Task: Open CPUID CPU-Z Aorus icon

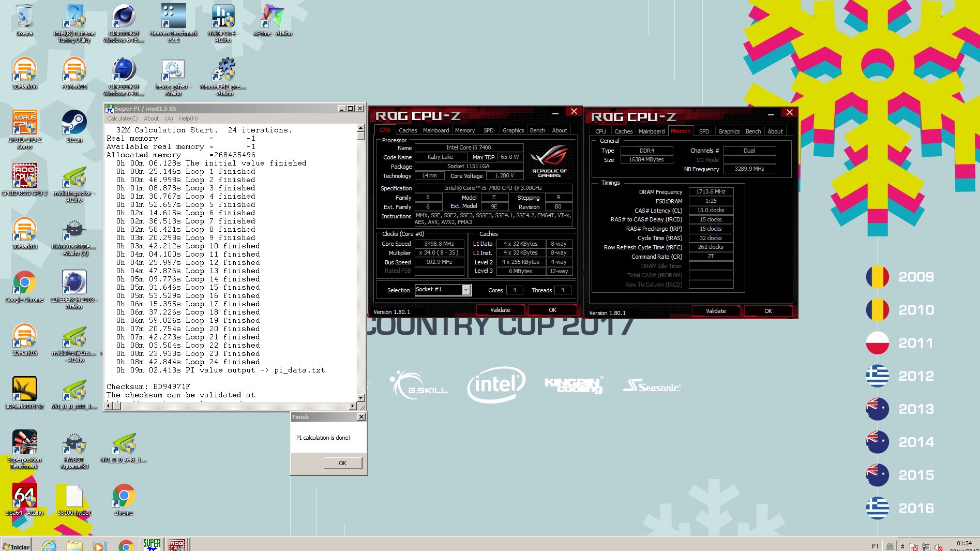Action: click(x=24, y=129)
